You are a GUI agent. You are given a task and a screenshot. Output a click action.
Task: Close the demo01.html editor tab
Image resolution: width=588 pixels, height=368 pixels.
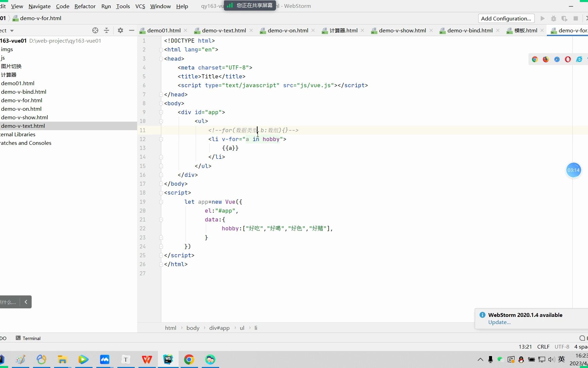(185, 30)
